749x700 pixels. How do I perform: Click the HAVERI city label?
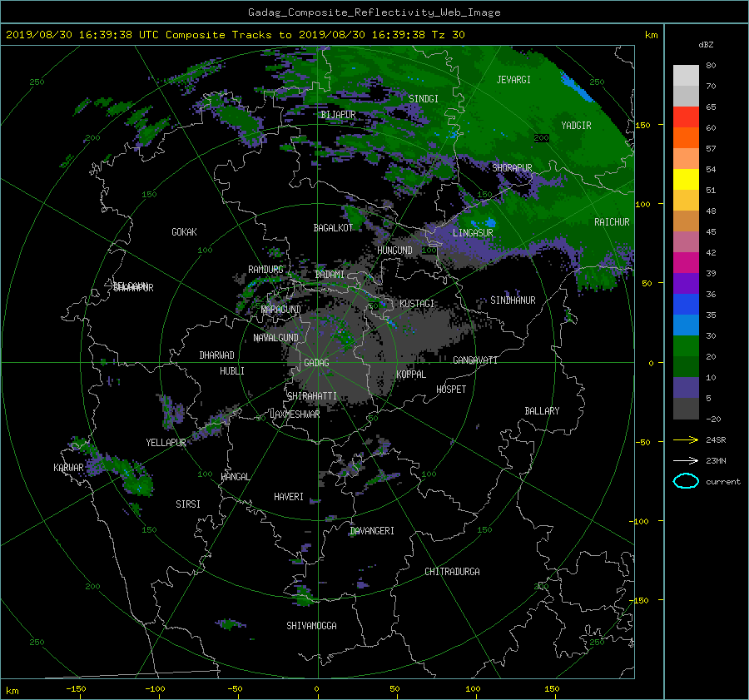coord(289,497)
